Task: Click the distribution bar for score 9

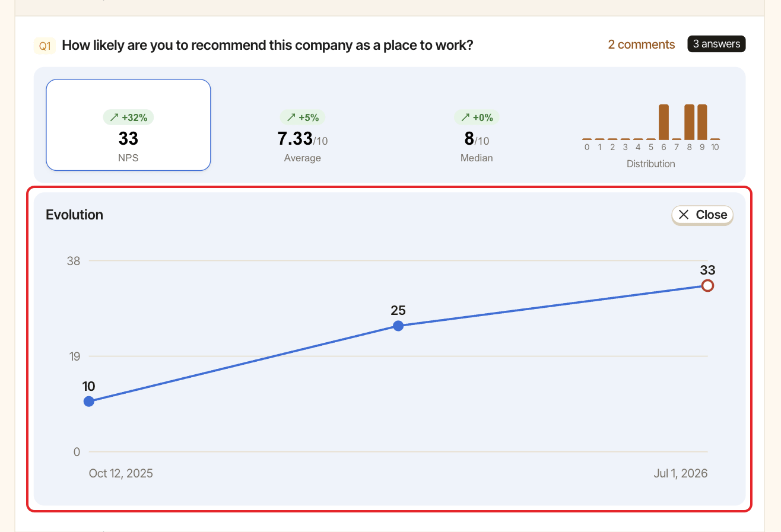Action: 702,122
